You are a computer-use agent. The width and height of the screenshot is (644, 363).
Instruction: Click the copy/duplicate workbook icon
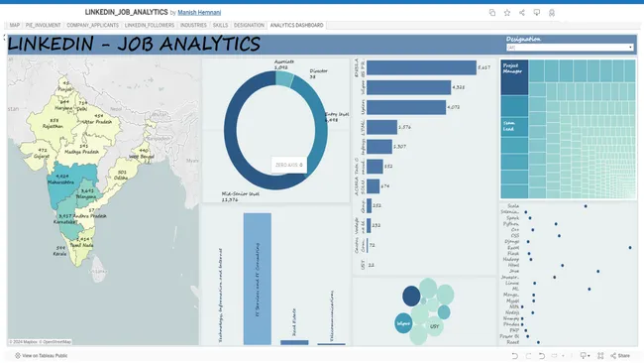[492, 13]
